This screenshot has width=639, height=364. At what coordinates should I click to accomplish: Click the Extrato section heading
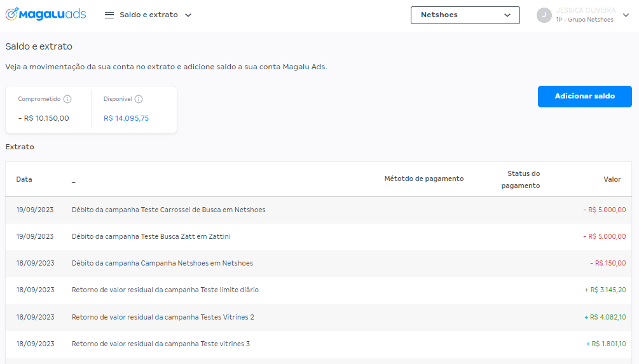tap(20, 147)
